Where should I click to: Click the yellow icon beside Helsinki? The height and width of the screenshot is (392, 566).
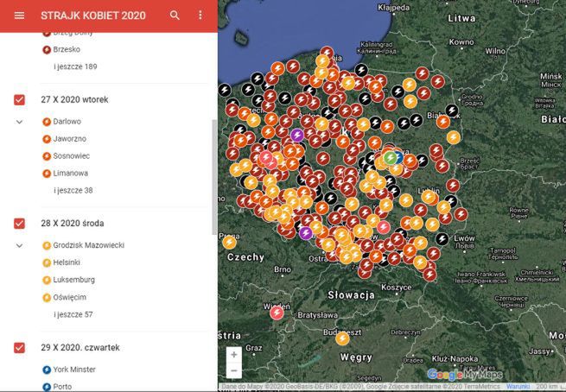tap(47, 262)
